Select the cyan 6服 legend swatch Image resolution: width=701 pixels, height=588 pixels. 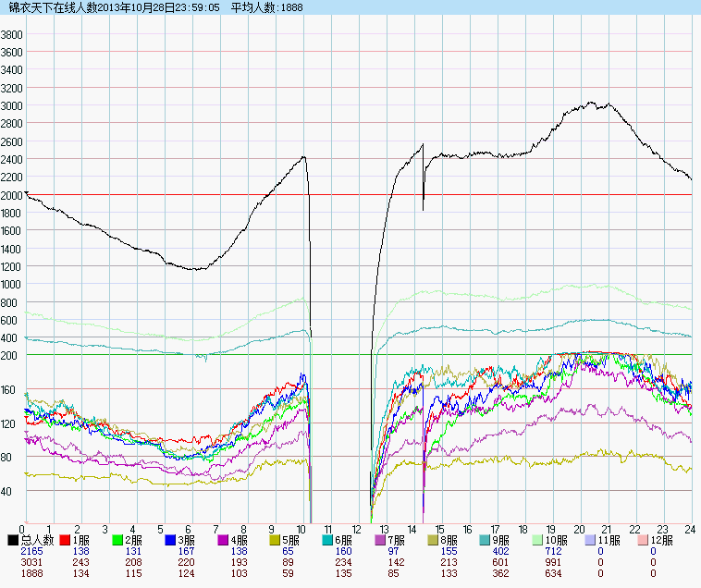328,540
